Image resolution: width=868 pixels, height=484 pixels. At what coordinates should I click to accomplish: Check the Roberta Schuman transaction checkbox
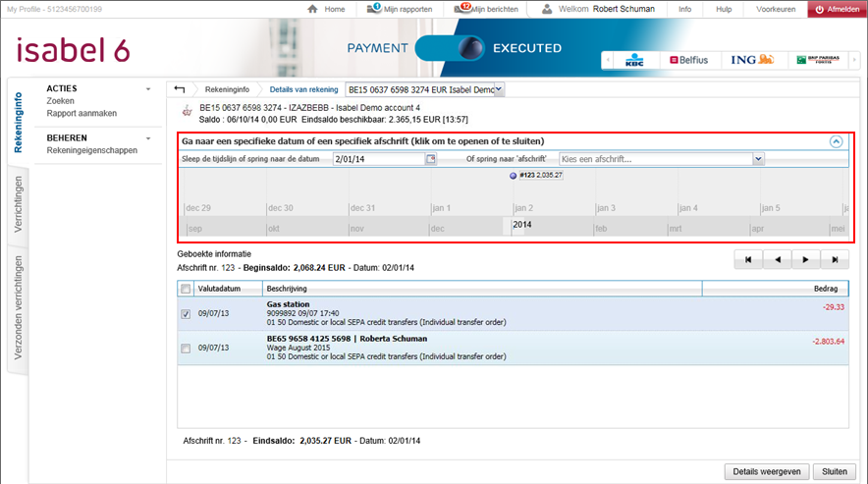(187, 348)
